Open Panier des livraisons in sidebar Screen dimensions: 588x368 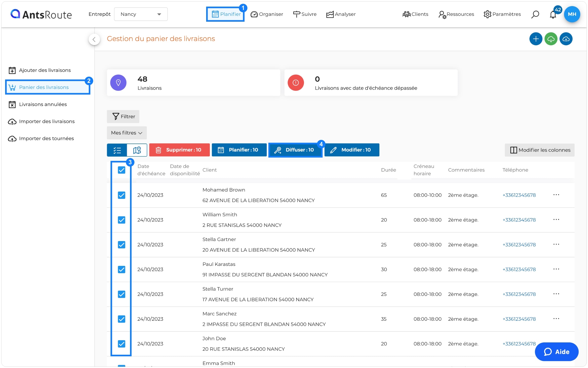48,87
